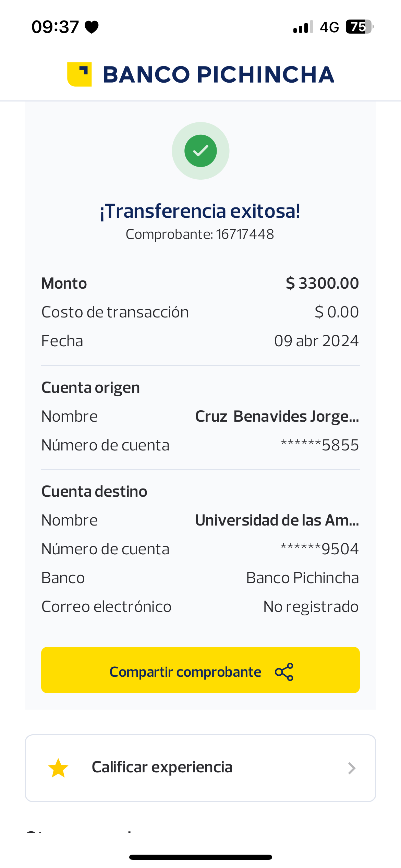
Task: Tap the BANCO PICHINCHA header title
Action: point(218,74)
